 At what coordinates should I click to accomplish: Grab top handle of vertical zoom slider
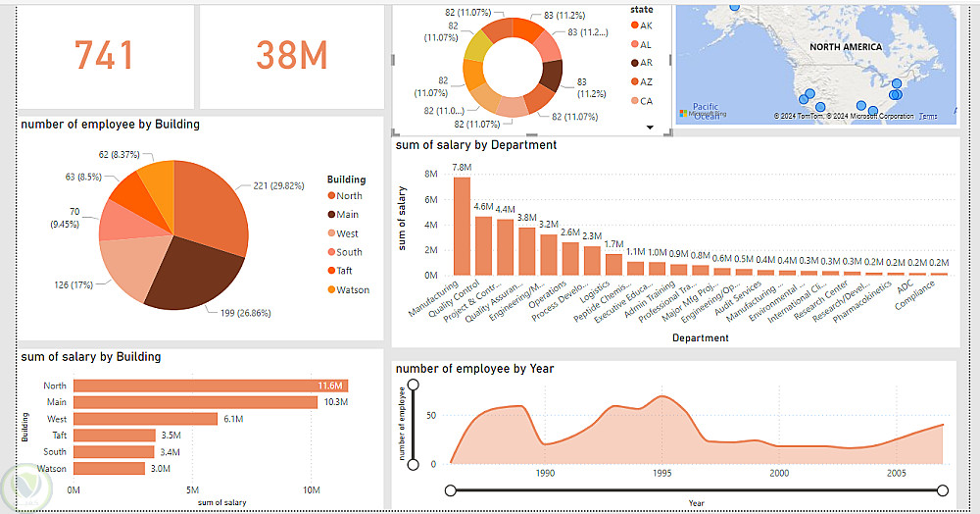pyautogui.click(x=414, y=385)
